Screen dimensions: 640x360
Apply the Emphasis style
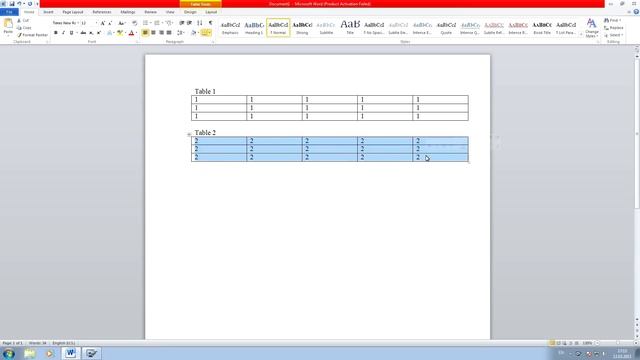pos(230,28)
